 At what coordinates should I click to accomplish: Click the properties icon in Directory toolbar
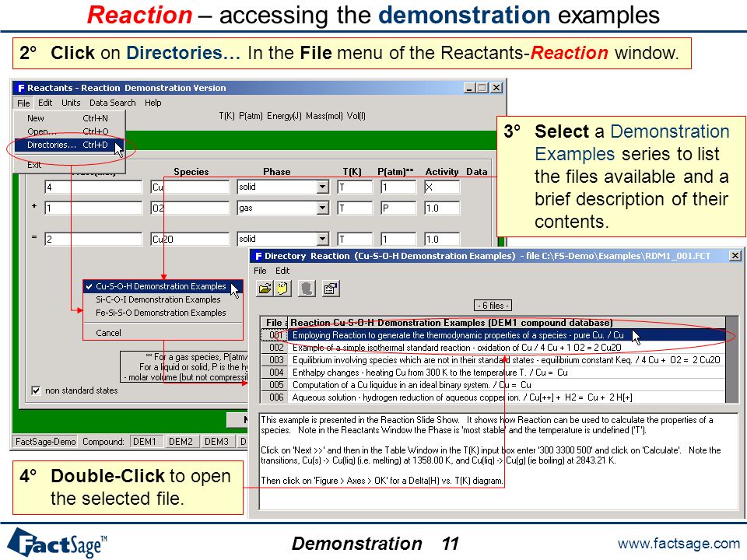click(331, 288)
